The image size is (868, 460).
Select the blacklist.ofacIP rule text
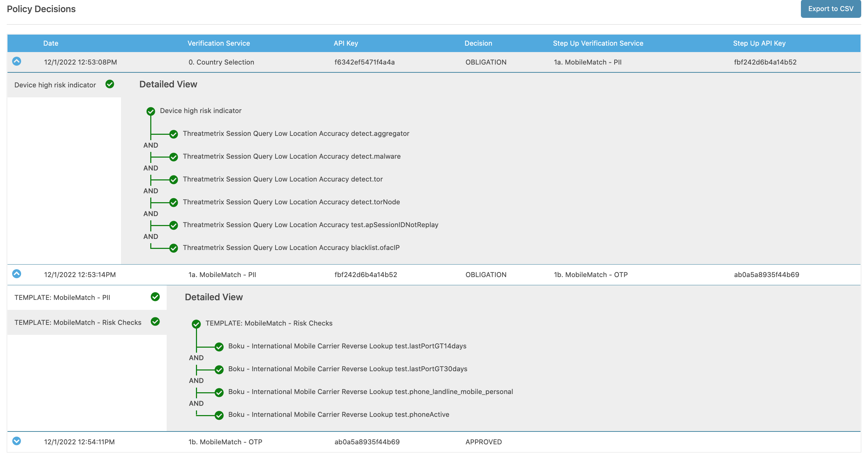291,247
